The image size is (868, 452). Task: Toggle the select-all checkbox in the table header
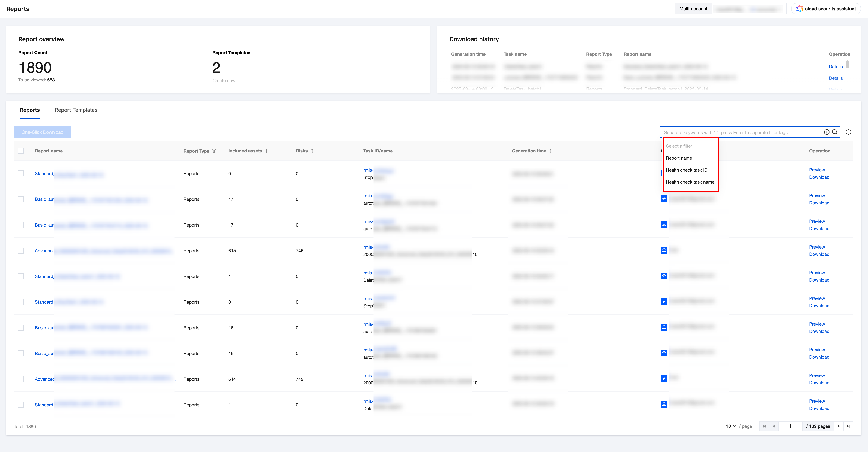tap(21, 151)
